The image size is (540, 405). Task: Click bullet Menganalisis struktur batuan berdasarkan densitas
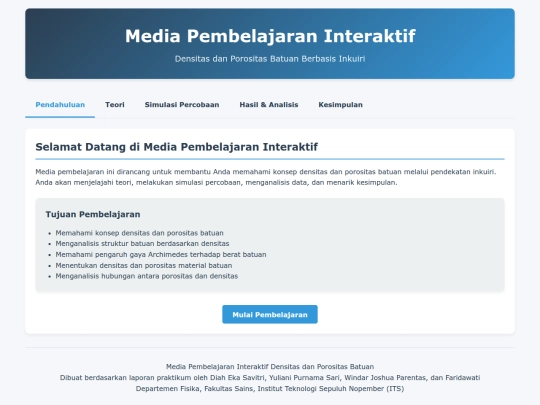tap(142, 244)
